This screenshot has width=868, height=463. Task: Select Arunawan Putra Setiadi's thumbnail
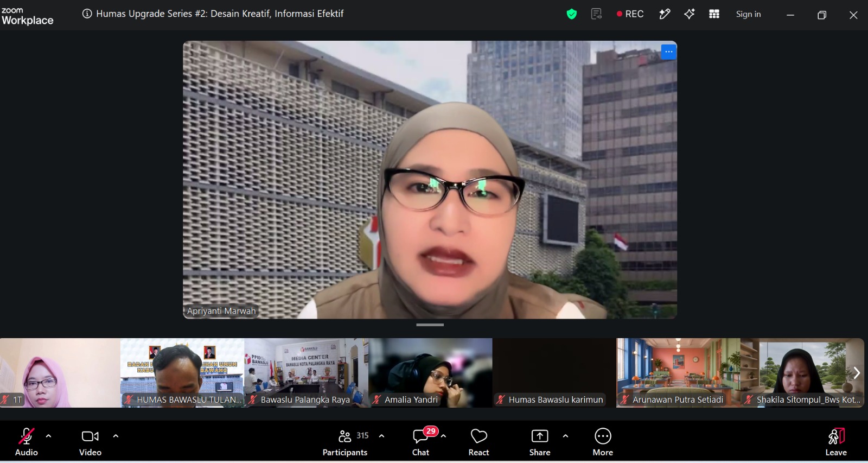click(x=679, y=373)
